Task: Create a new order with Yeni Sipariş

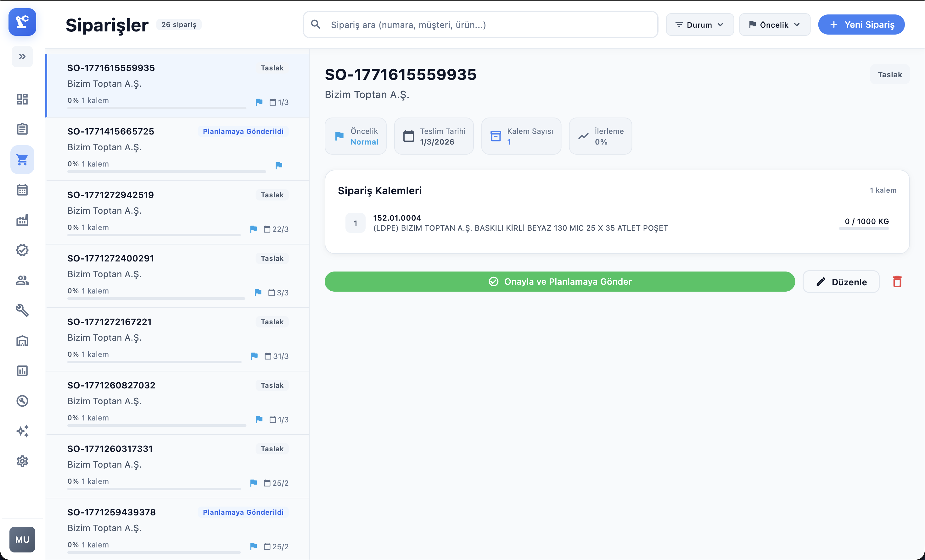Action: [x=861, y=25]
